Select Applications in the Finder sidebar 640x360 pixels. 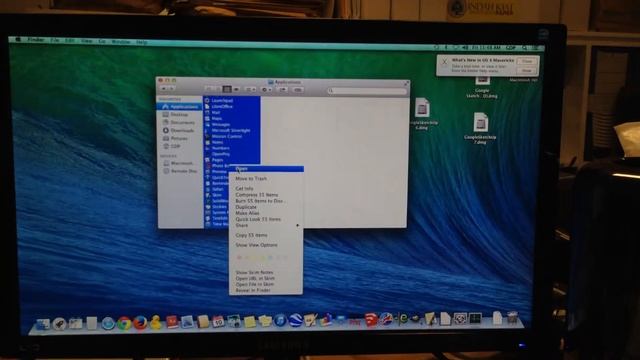coord(180,107)
